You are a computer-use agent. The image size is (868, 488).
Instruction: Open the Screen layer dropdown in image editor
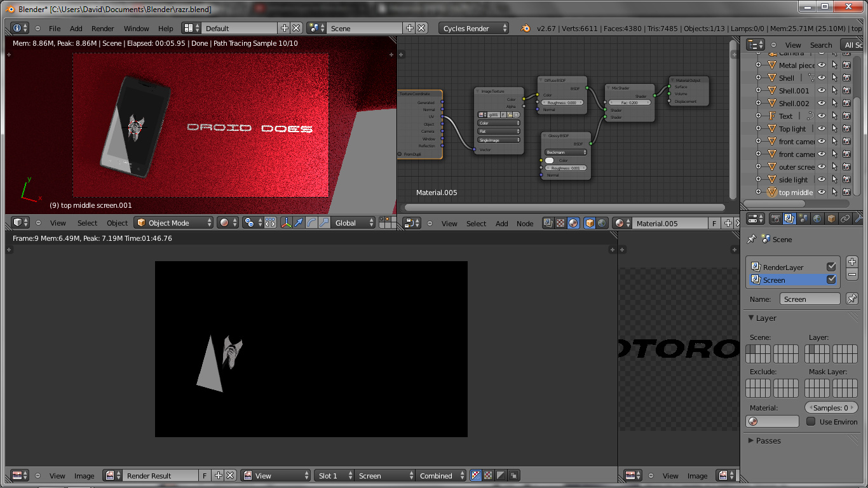click(x=384, y=475)
